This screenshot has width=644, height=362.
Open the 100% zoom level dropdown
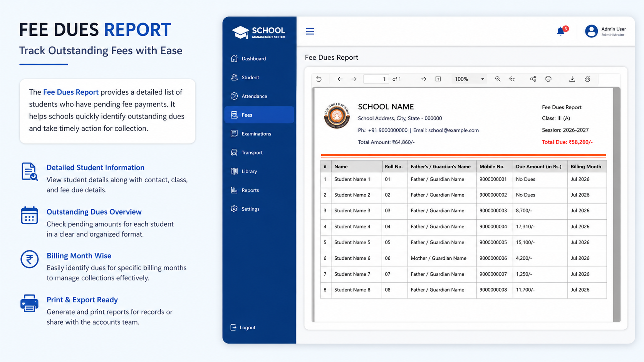pos(469,79)
